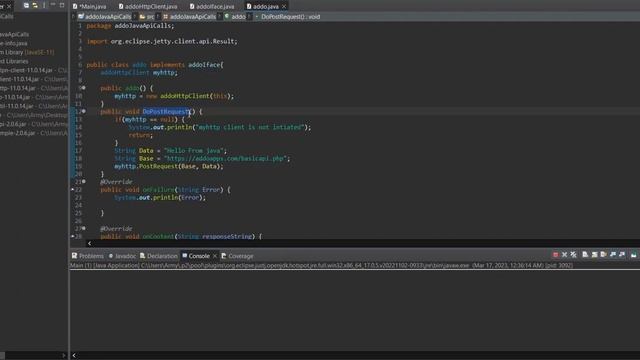Toggle show console when standard error changes
The height and width of the screenshot is (360, 640).
[x=622, y=255]
